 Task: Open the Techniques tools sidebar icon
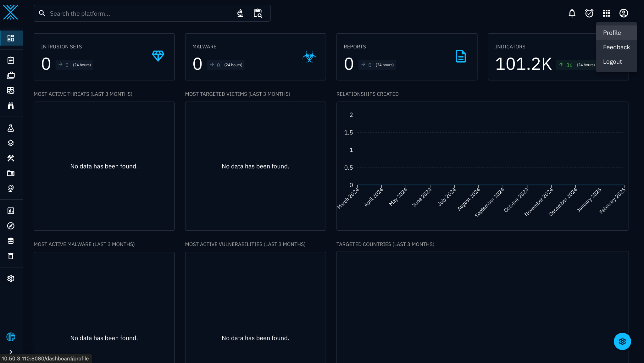click(x=11, y=158)
